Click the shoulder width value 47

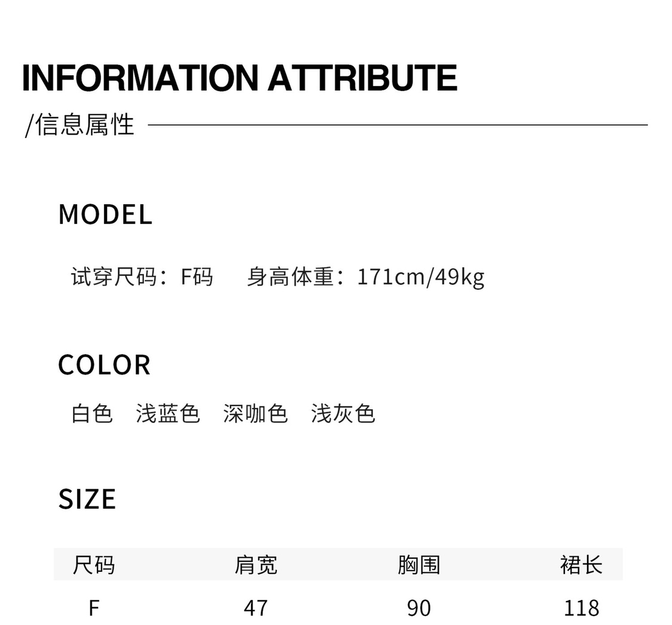tap(256, 608)
